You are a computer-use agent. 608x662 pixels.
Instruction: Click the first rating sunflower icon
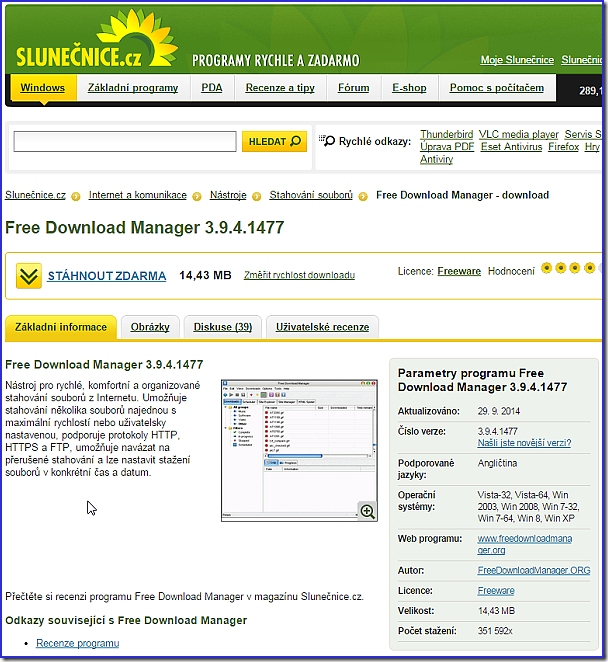(x=546, y=268)
